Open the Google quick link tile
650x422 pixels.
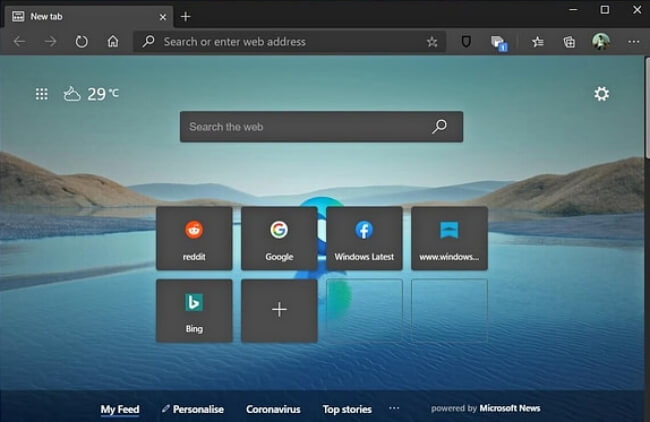click(x=279, y=238)
